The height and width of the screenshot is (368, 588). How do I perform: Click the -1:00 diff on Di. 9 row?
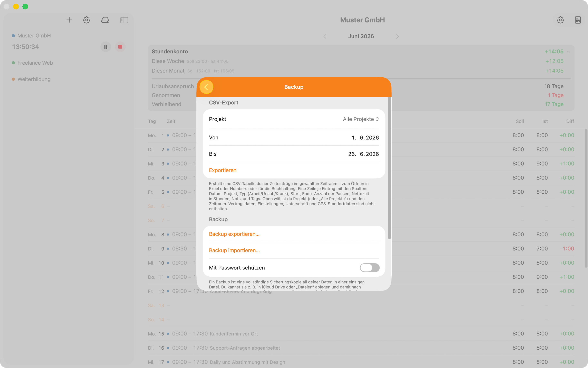pos(567,248)
